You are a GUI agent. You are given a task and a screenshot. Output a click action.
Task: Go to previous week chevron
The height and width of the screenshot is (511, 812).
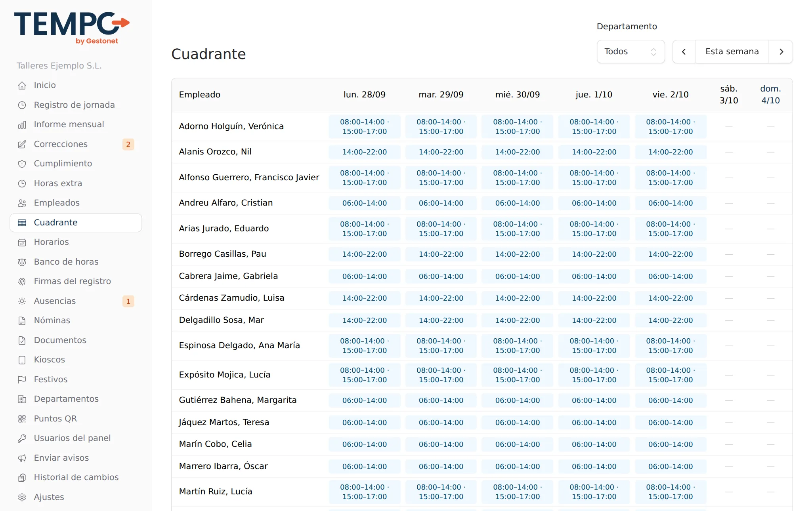click(684, 51)
